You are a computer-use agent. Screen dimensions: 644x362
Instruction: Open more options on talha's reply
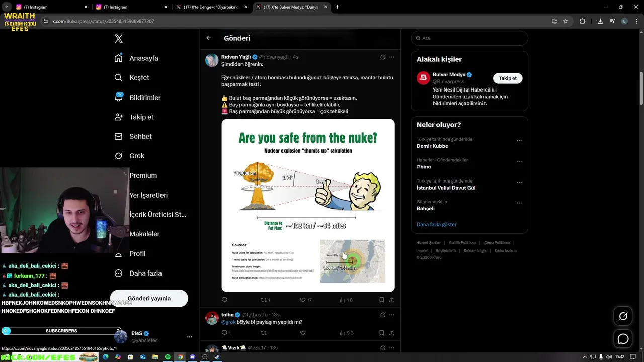click(x=392, y=315)
